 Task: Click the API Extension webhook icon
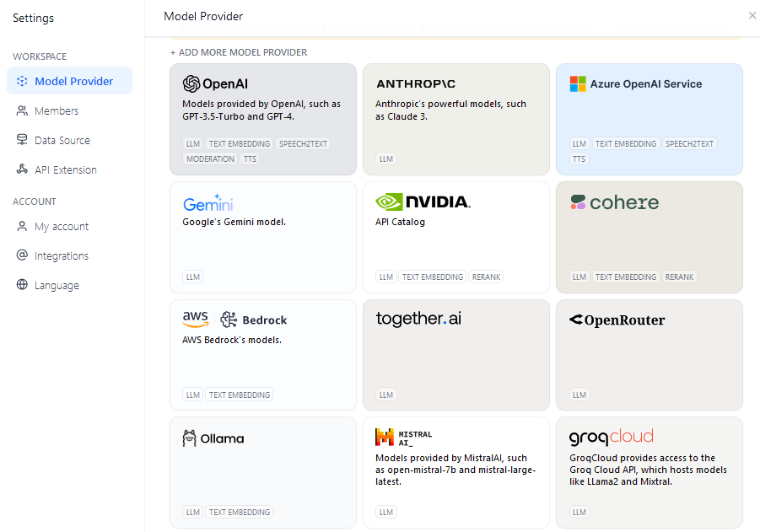(22, 169)
